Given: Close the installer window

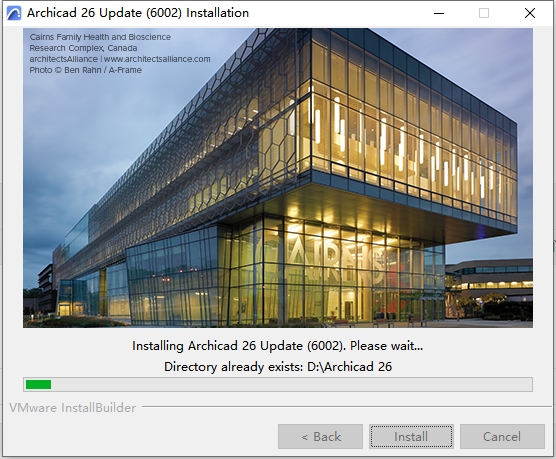Looking at the screenshot, I should pyautogui.click(x=530, y=13).
